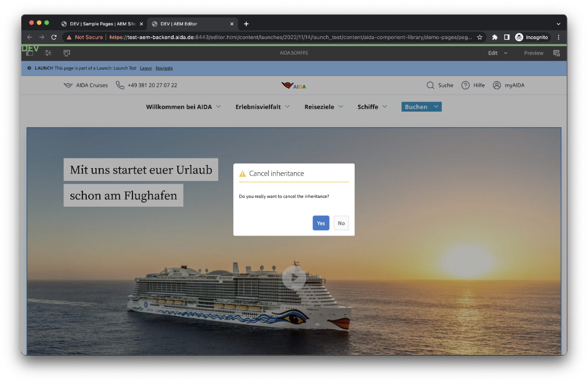Open the Hilfe question mark icon
Image resolution: width=588 pixels, height=383 pixels.
pos(465,85)
